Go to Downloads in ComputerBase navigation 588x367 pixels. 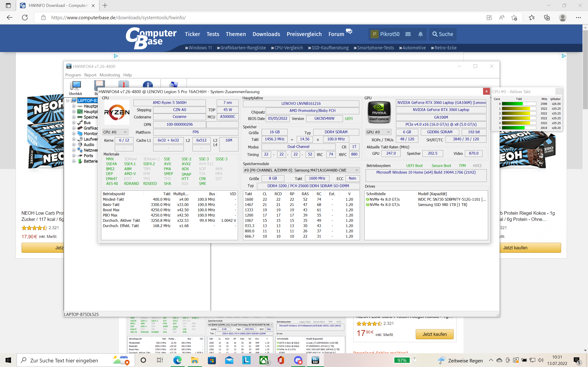coord(266,34)
